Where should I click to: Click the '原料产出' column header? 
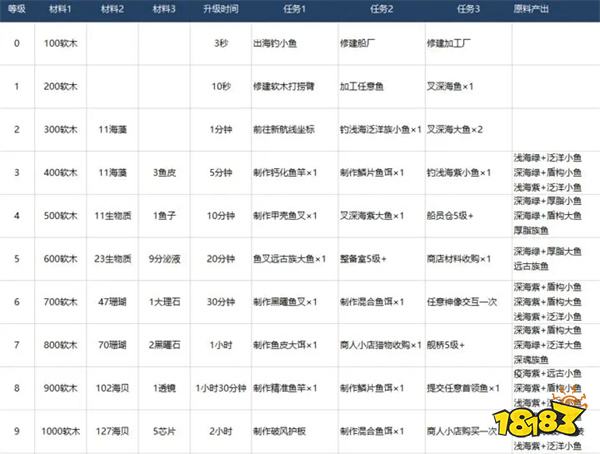pyautogui.click(x=531, y=9)
